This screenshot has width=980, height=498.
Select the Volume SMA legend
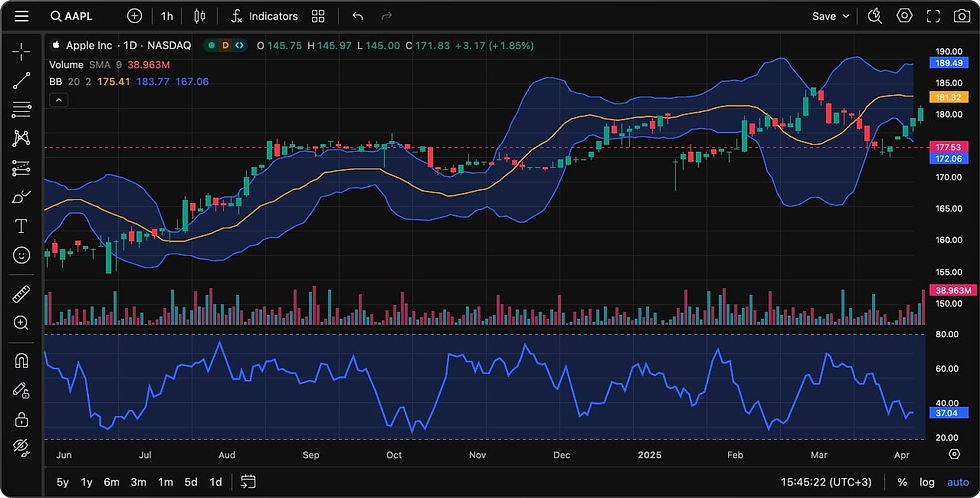tap(109, 64)
